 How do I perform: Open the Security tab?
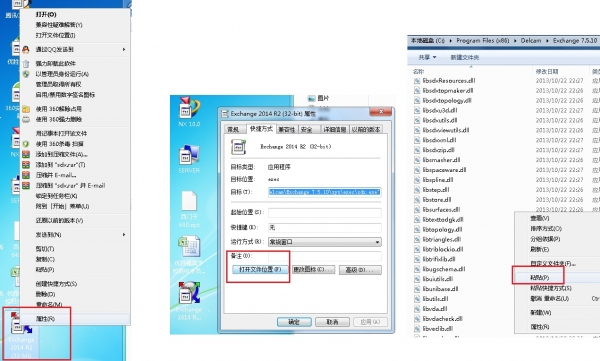click(x=307, y=129)
